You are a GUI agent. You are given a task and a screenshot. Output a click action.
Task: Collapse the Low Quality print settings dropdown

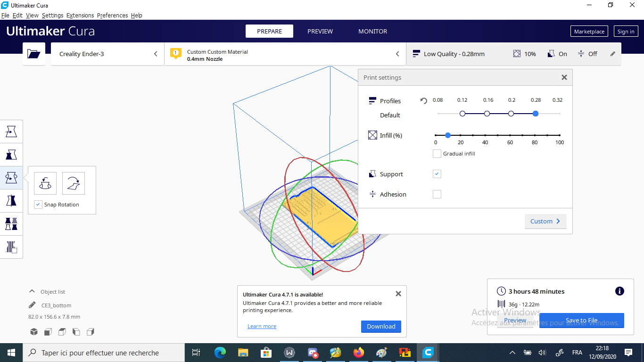click(x=514, y=54)
